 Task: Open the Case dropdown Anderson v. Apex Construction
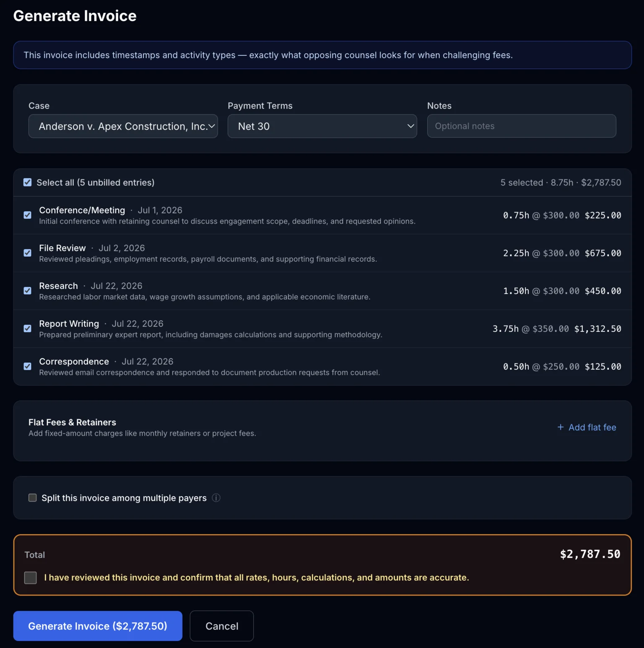123,126
